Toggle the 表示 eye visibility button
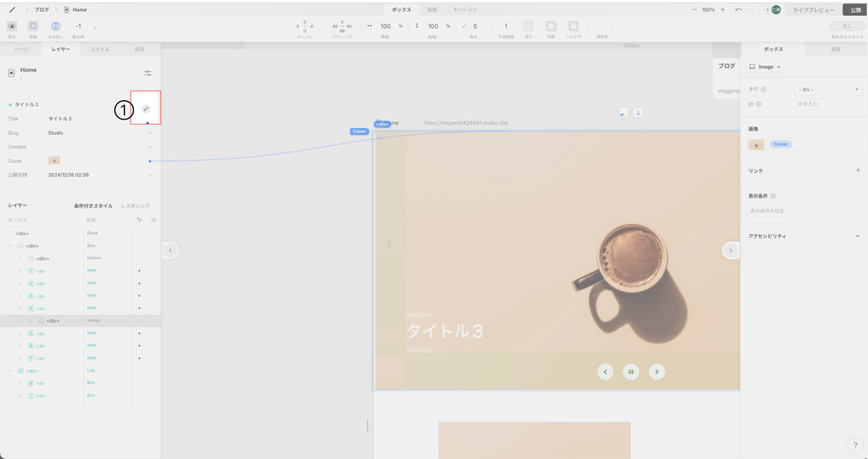868x459 pixels. point(12,26)
